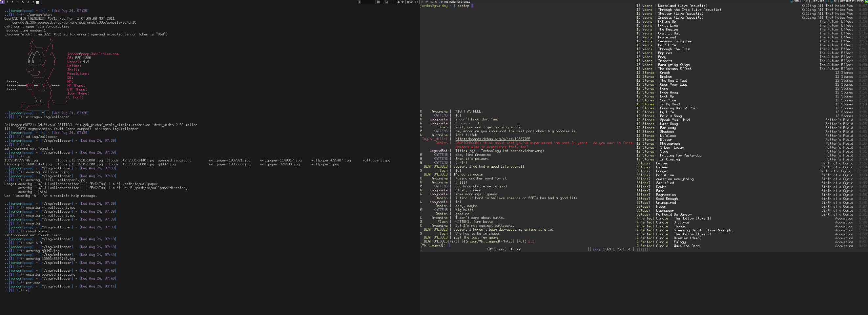Click 'Clouds pt2_2560x1440.jpg' in the ls output

coord(131,160)
